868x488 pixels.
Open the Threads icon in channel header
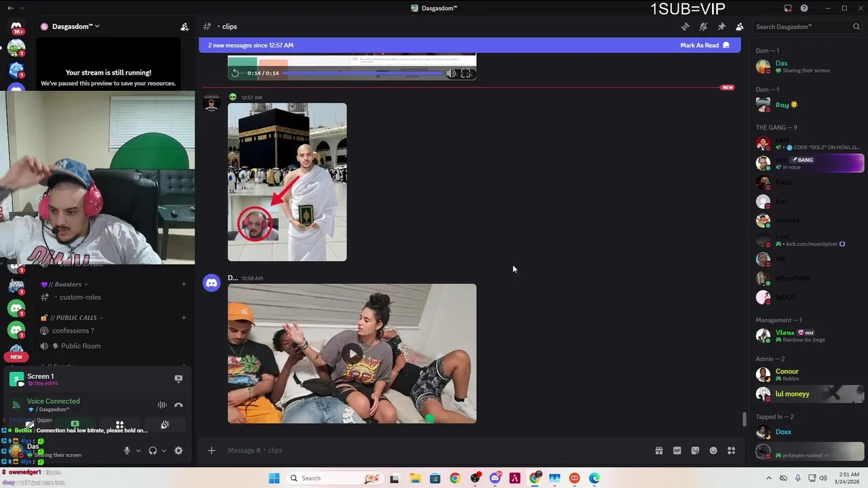click(685, 26)
